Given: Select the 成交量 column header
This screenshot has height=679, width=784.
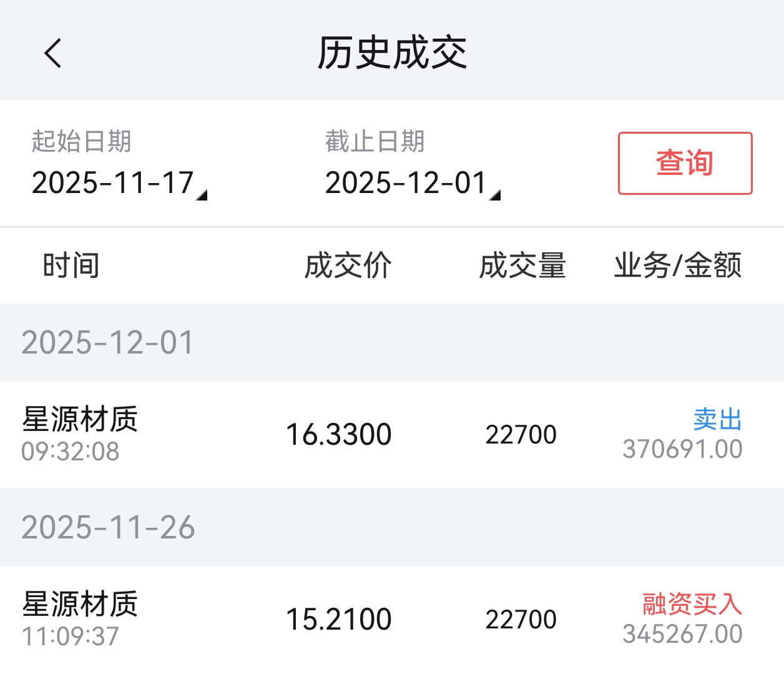Looking at the screenshot, I should coord(522,265).
